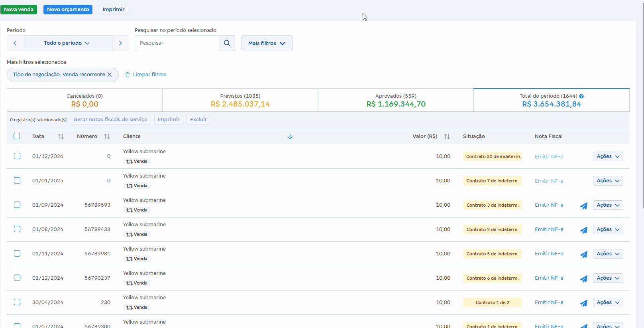The height and width of the screenshot is (328, 644).
Task: Switch to Total do período tab
Action: tap(552, 100)
